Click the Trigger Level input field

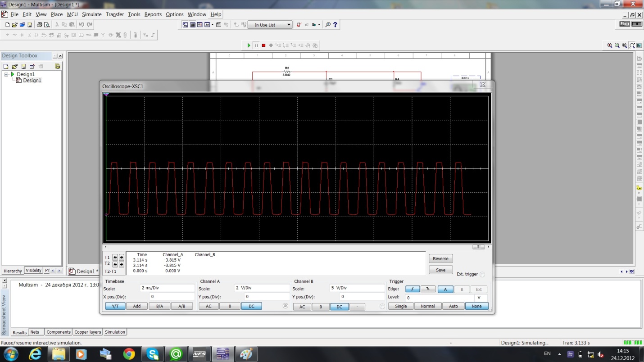pos(440,298)
